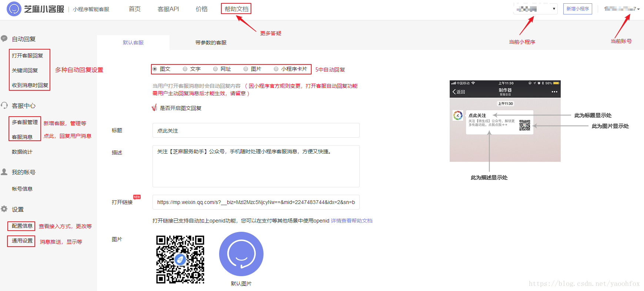
Task: Open the 帮助文档 navigation item
Action: pyautogui.click(x=236, y=9)
